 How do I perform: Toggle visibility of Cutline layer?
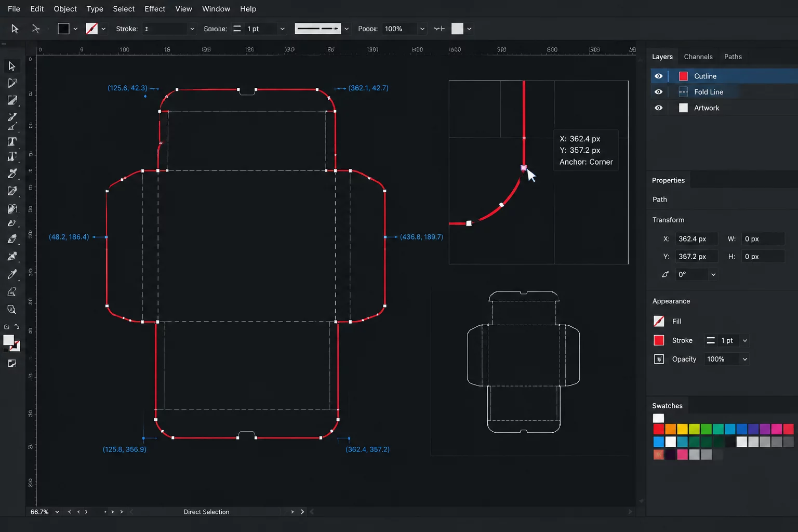(658, 76)
